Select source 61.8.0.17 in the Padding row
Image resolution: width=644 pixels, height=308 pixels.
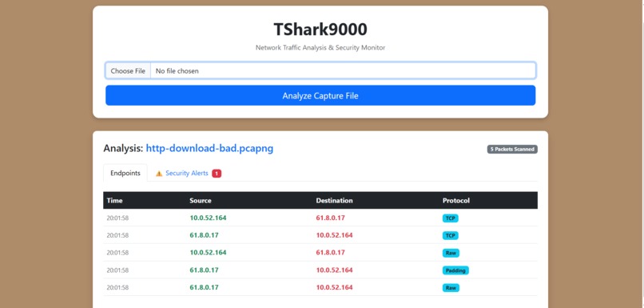click(204, 270)
